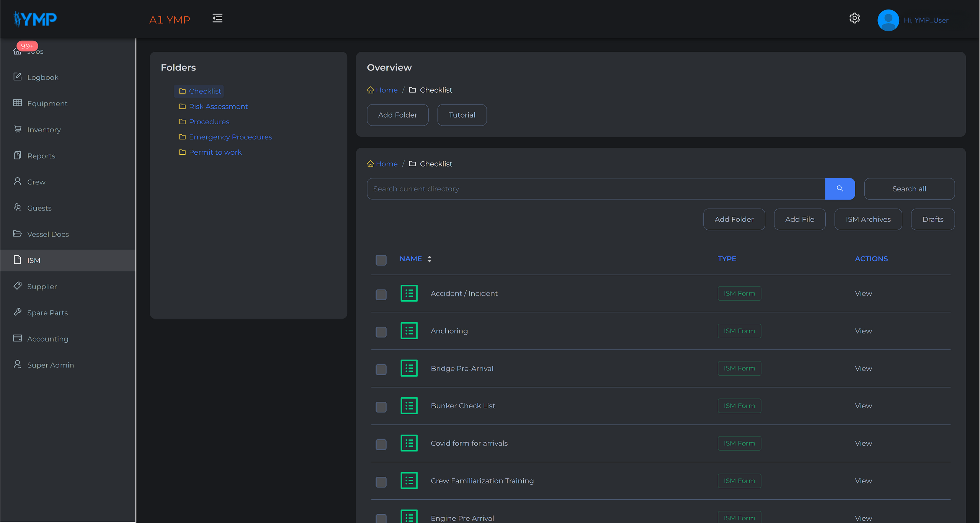Open Logbook from the sidebar
The width and height of the screenshot is (980, 523).
pos(43,77)
